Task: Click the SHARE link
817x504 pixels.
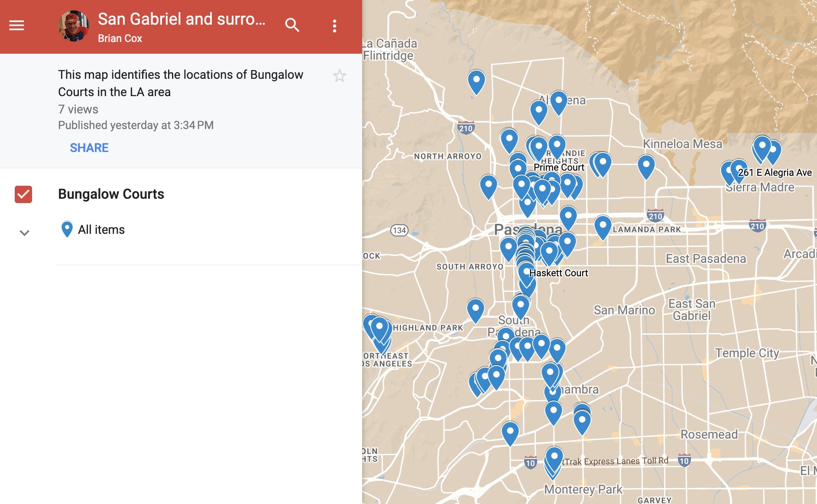Action: [x=89, y=148]
